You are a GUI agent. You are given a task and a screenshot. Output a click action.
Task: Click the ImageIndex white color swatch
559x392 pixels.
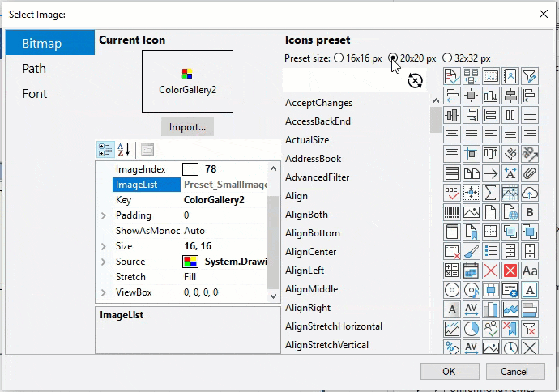pyautogui.click(x=190, y=169)
